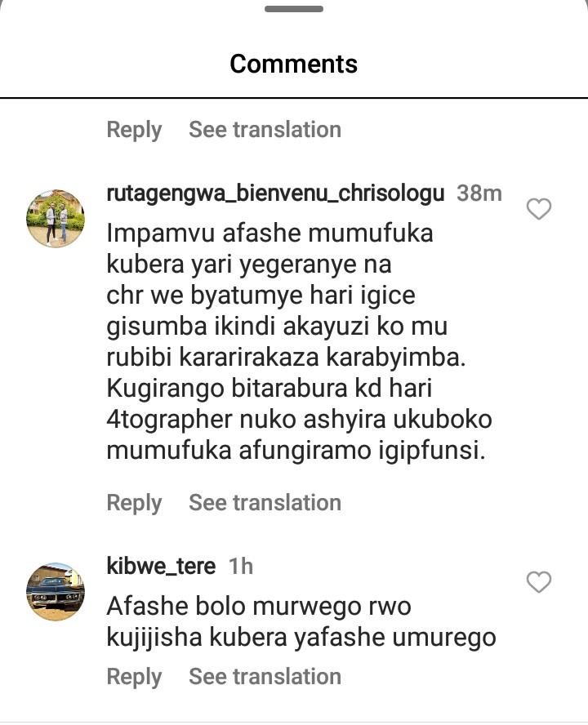The height and width of the screenshot is (725, 588).
Task: Reply to the Impamvu afashe mumufuka comment
Action: pos(134,503)
